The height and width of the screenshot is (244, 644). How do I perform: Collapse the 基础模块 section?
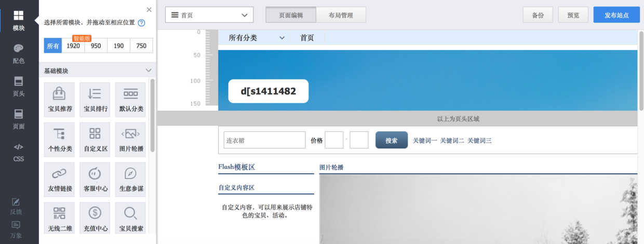point(149,71)
